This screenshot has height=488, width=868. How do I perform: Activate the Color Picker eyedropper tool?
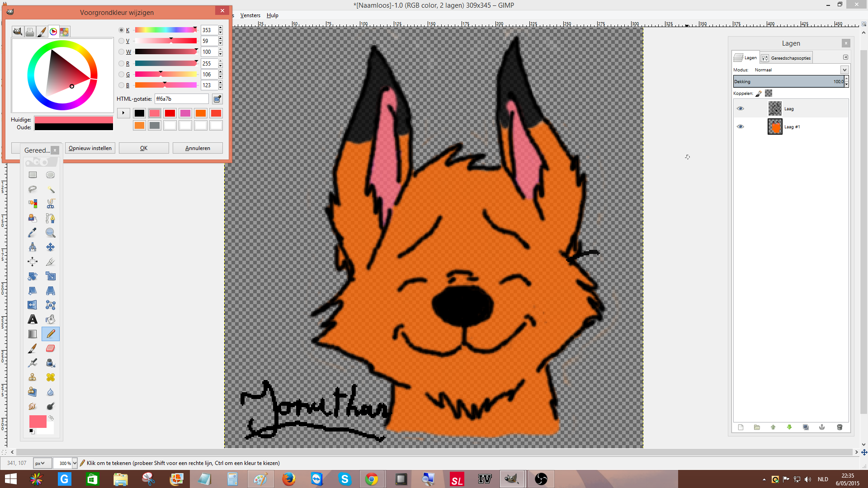point(32,233)
